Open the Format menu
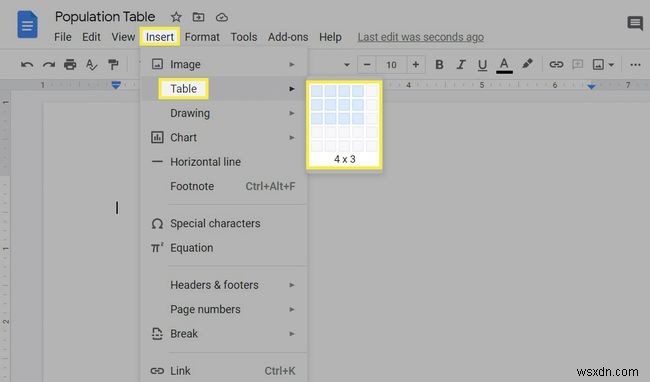The image size is (650, 382). 202,37
